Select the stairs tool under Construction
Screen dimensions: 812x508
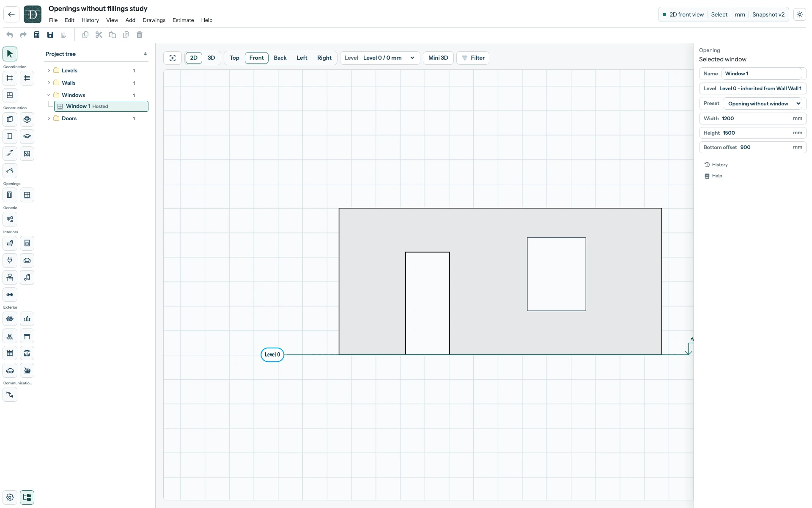[10, 154]
